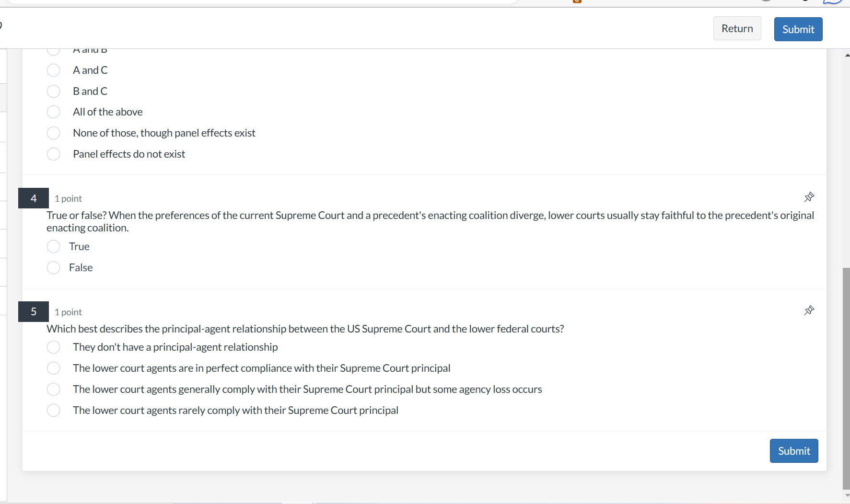Click the scrollbar up arrow
Image resolution: width=850 pixels, height=504 pixels.
tap(847, 55)
